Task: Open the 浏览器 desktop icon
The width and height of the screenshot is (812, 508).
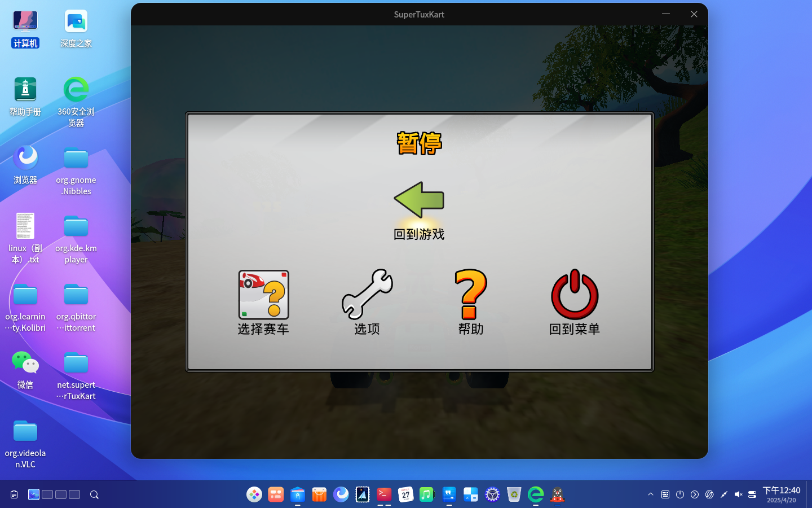Action: 25,165
